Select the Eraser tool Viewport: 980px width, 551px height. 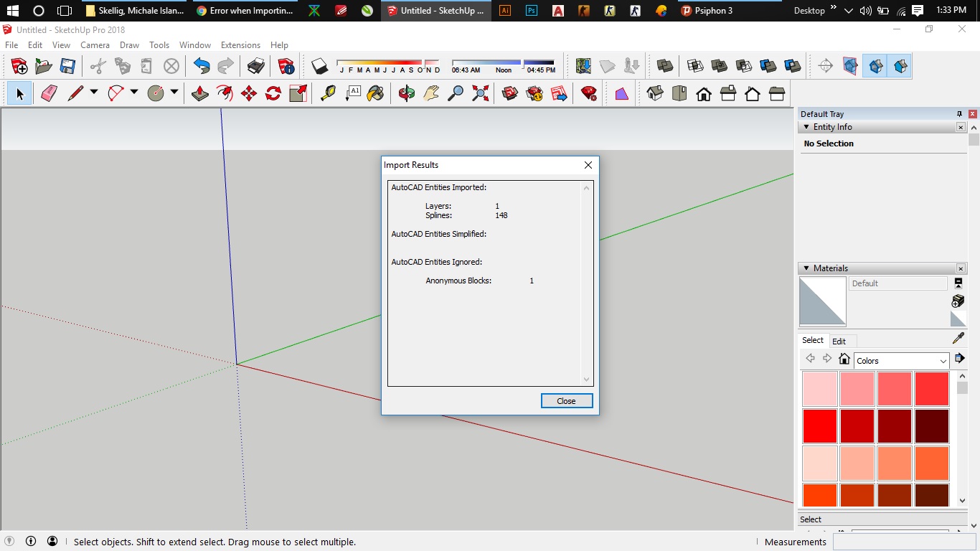click(x=49, y=93)
